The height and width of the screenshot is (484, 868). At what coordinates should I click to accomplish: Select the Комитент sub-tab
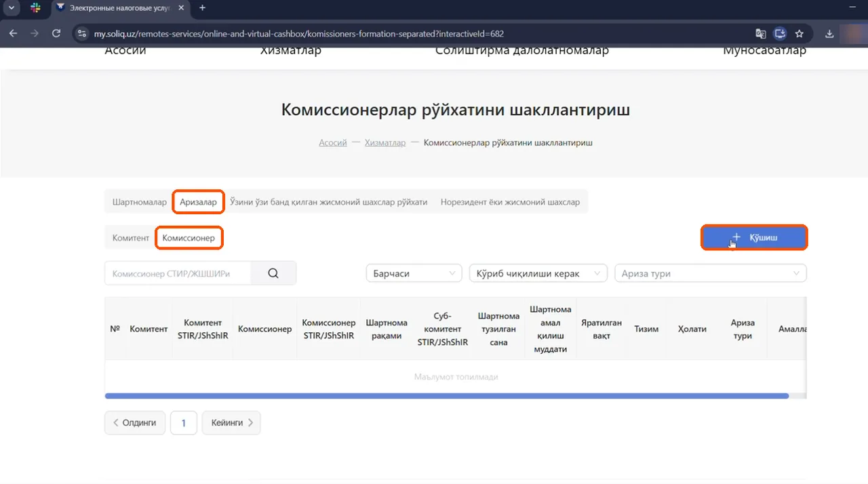(x=131, y=238)
